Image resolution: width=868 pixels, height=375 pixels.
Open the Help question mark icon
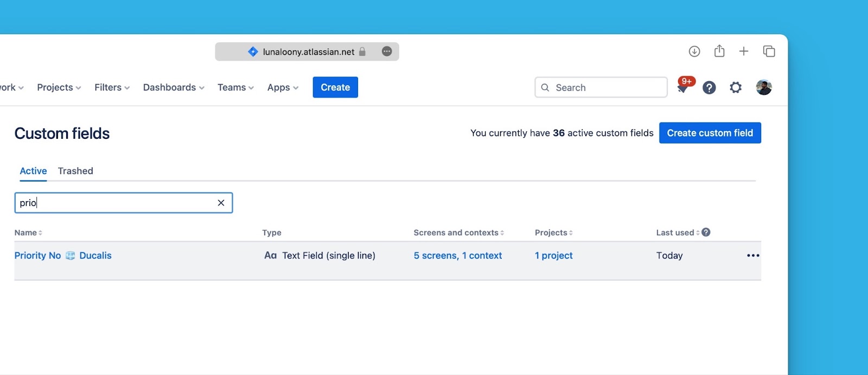coord(709,88)
